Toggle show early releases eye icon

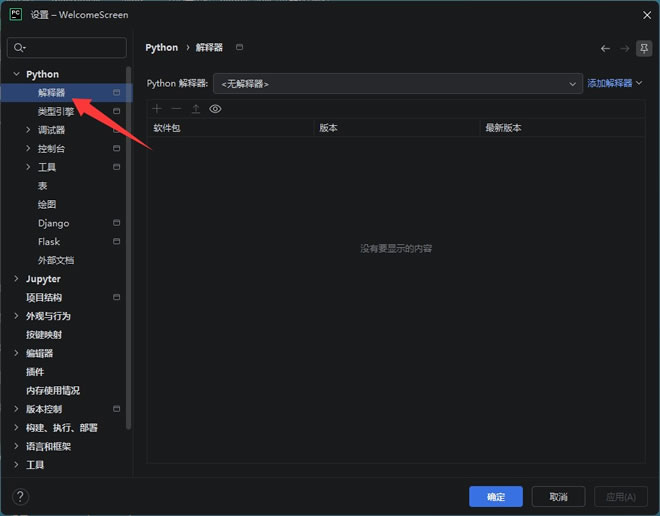click(215, 109)
